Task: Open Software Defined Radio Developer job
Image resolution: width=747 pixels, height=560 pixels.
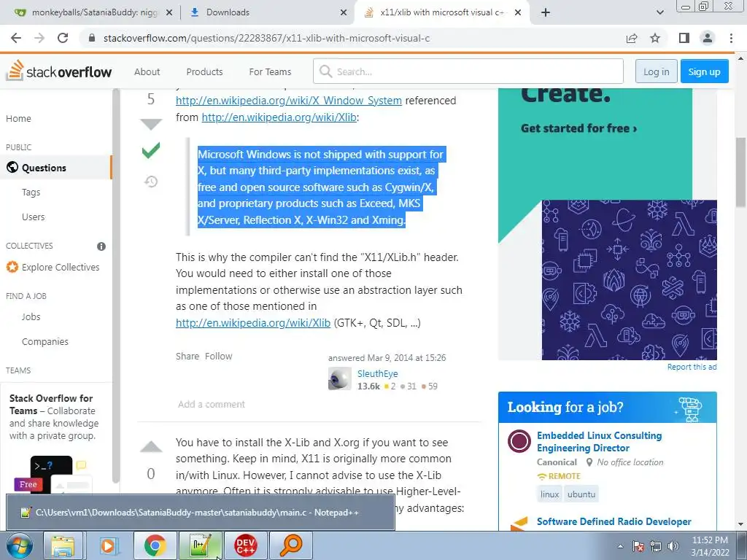Action: tap(614, 522)
